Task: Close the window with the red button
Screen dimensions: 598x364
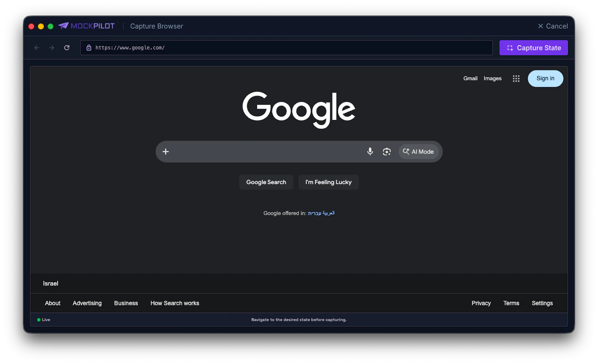Action: tap(31, 26)
